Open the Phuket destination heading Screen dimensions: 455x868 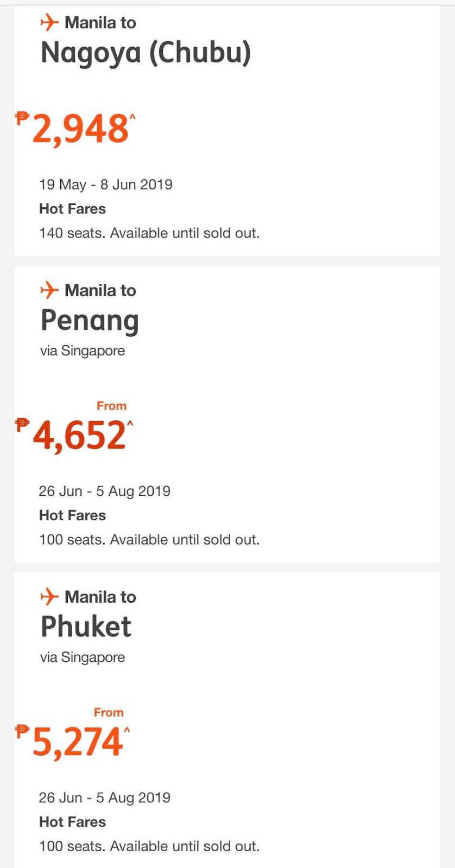(x=86, y=627)
